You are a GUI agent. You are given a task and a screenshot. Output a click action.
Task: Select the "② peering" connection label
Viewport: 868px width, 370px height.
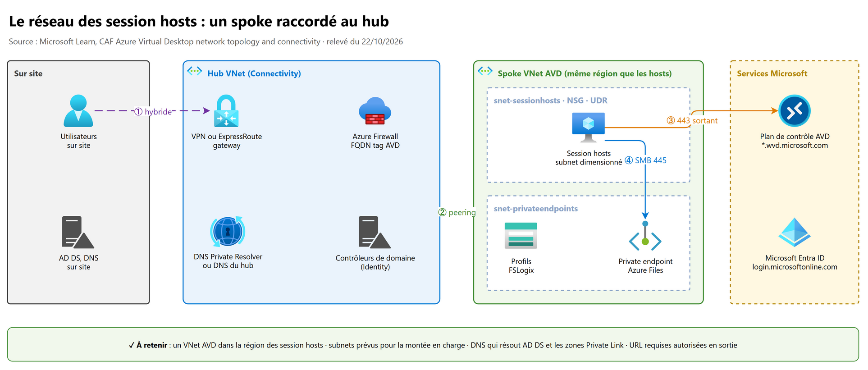(x=457, y=212)
